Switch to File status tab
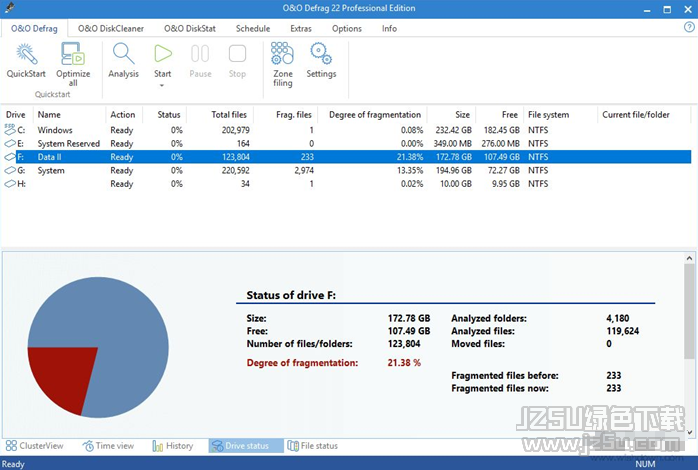The width and height of the screenshot is (698, 470). [312, 446]
